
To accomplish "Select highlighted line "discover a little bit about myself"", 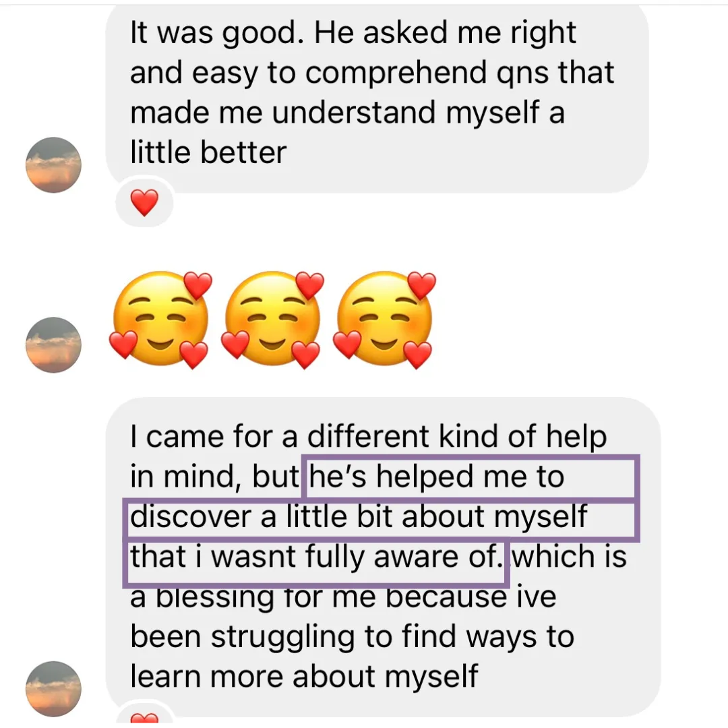I will [359, 517].
